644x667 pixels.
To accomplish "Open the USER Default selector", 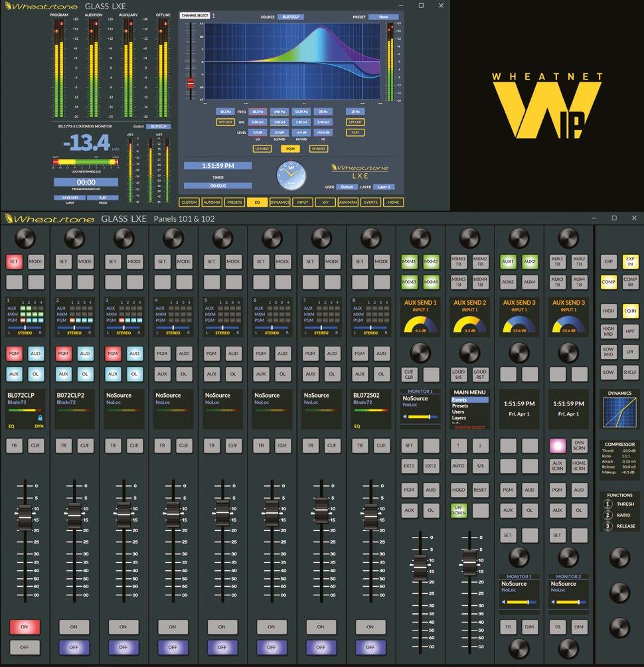I will (x=347, y=186).
